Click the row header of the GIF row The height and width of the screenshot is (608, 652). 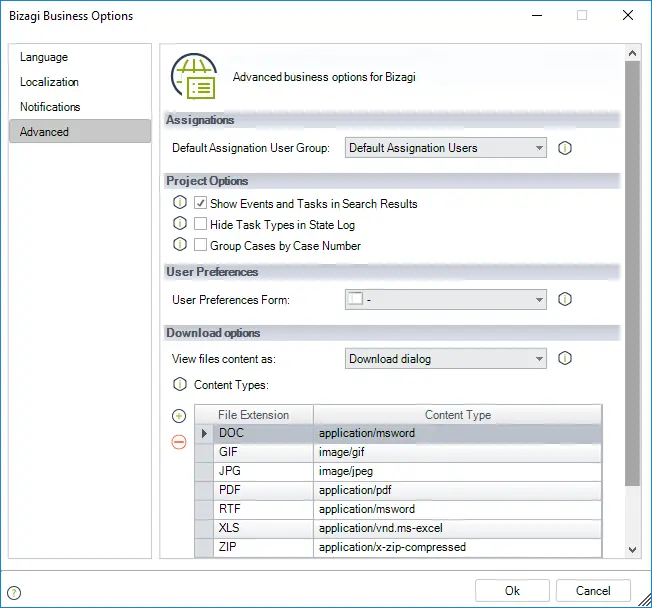204,452
